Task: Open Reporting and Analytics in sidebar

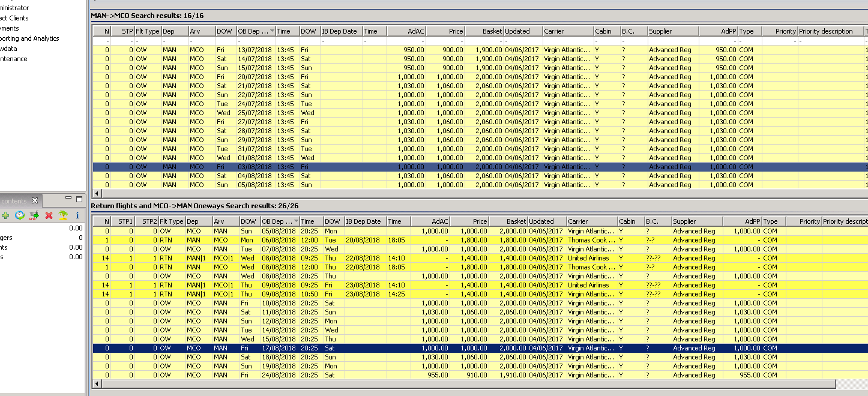Action: tap(29, 38)
